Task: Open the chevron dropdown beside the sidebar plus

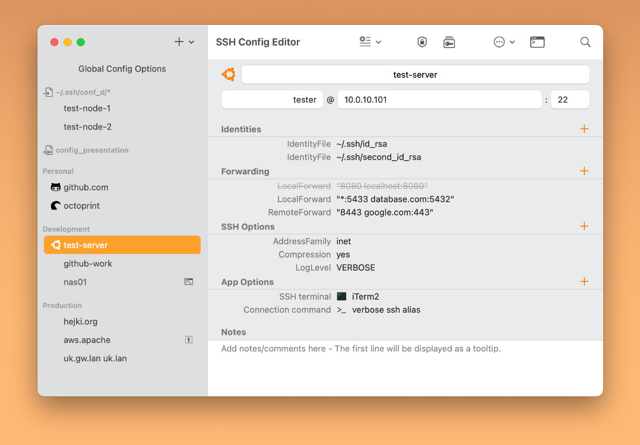Action: point(191,42)
